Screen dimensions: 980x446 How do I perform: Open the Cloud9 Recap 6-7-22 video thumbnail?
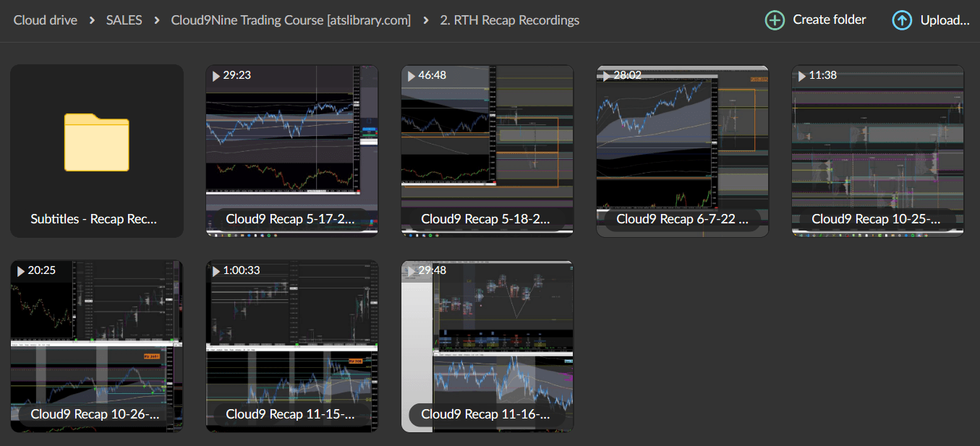[x=682, y=145]
